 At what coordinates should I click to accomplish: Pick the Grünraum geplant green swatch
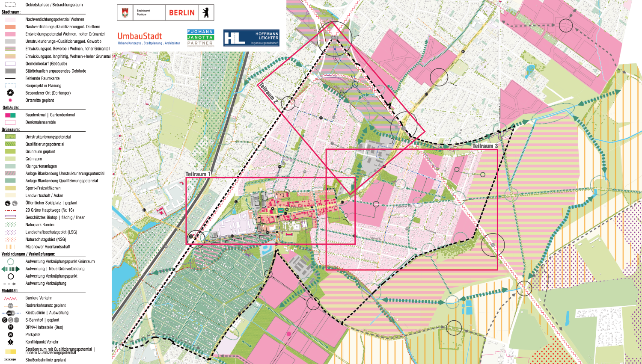[x=10, y=151]
